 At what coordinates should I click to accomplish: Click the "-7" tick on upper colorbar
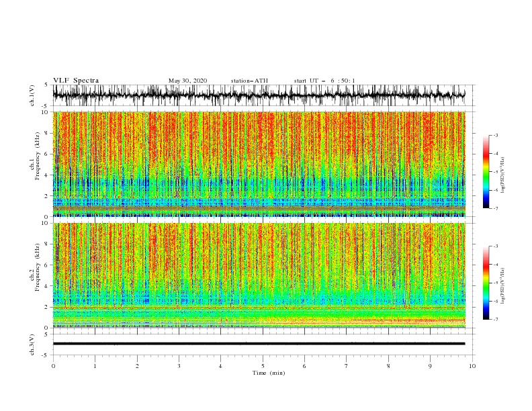click(x=495, y=208)
